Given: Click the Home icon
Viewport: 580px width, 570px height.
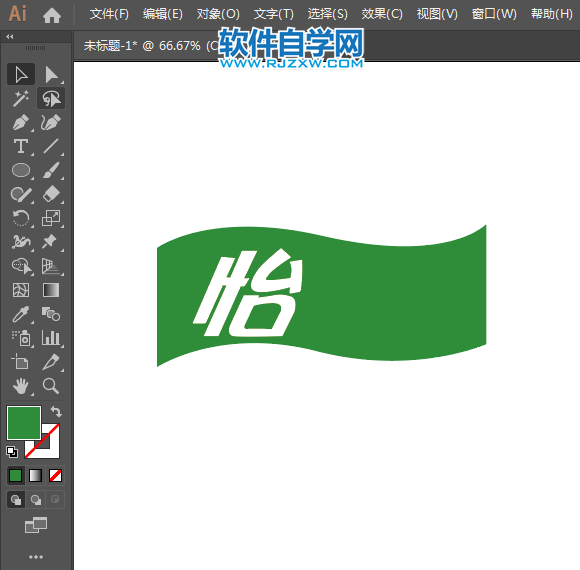Looking at the screenshot, I should tap(52, 15).
